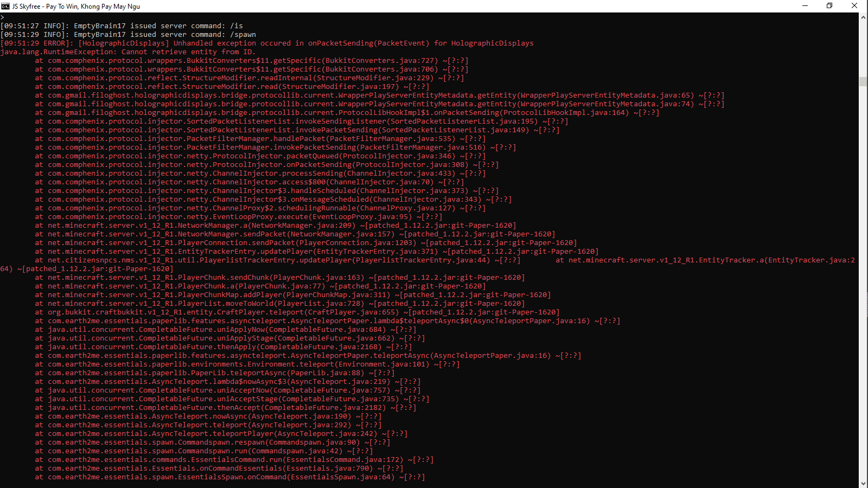This screenshot has height=488, width=868.
Task: Minimize the JS Skyfree console window
Action: point(805,6)
